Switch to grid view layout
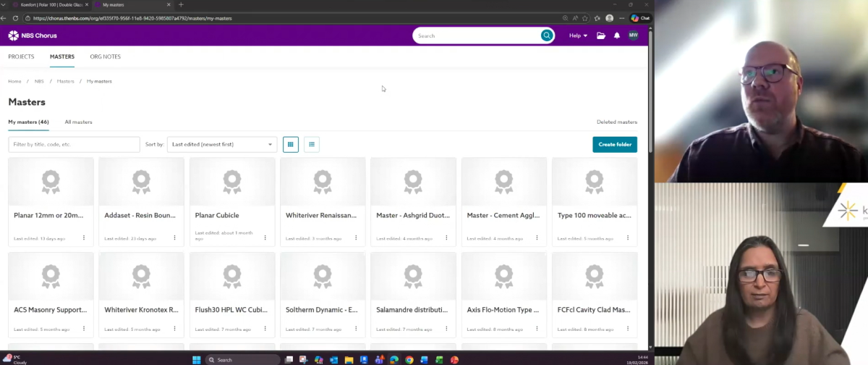 [x=291, y=144]
